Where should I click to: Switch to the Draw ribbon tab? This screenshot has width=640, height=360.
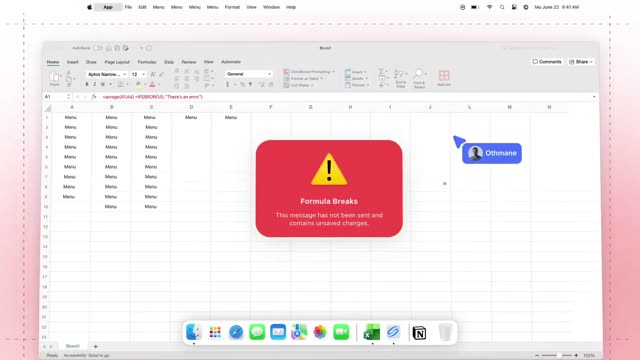91,62
